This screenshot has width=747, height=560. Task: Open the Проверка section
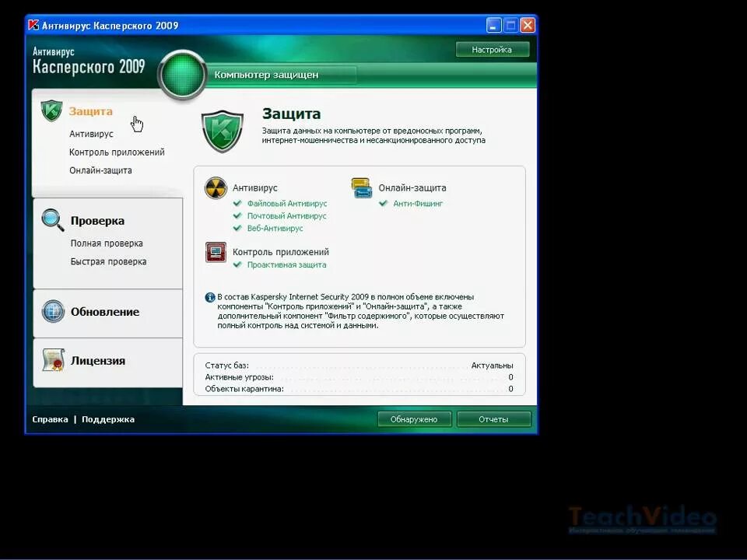pos(97,220)
